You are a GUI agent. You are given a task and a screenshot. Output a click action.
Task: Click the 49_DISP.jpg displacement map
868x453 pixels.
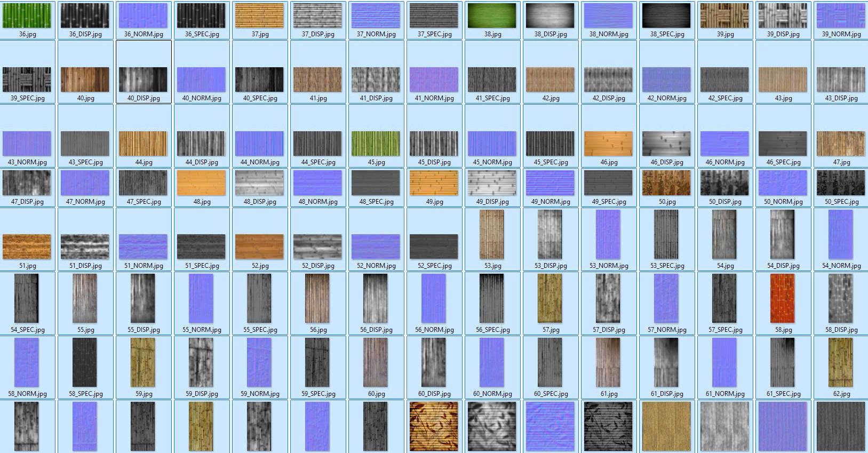[492, 183]
